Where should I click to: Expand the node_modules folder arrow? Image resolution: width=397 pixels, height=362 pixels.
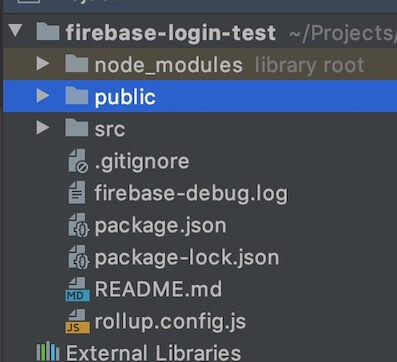click(43, 63)
